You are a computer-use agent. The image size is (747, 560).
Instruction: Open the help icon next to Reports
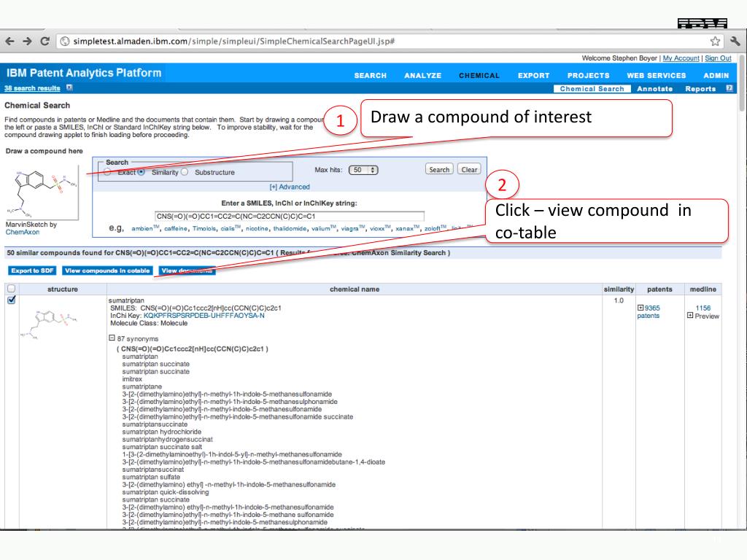click(x=729, y=88)
